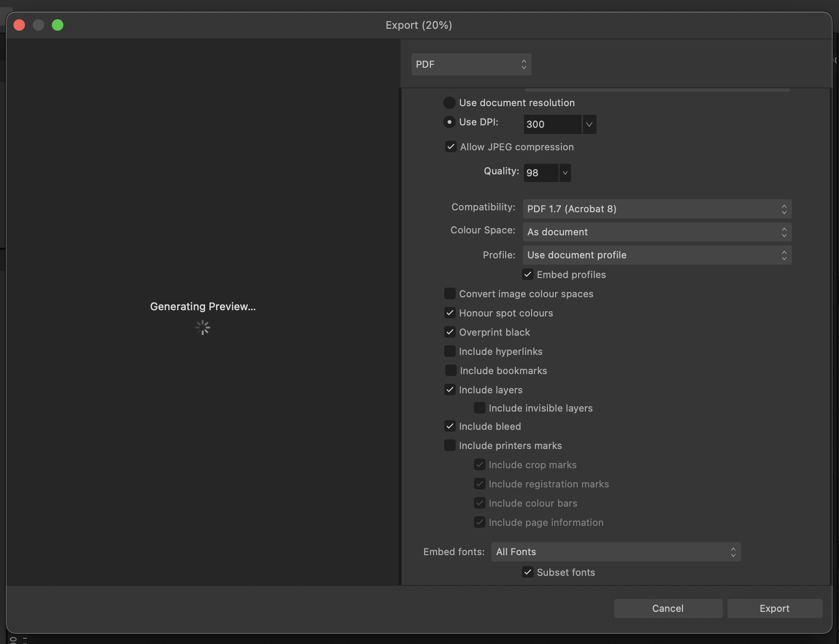Viewport: 839px width, 644px height.
Task: Open the Embed fonts All Fonts dropdown
Action: tap(615, 552)
